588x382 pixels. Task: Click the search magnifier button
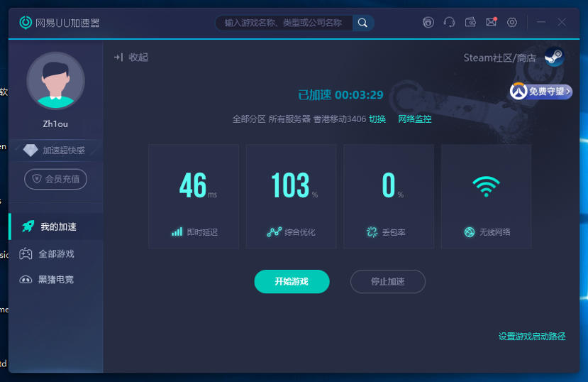point(362,23)
